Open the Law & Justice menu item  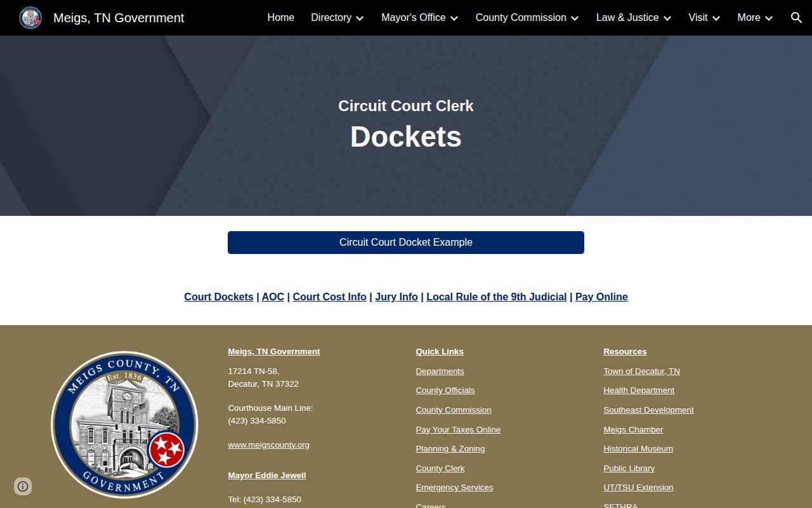[x=627, y=18]
